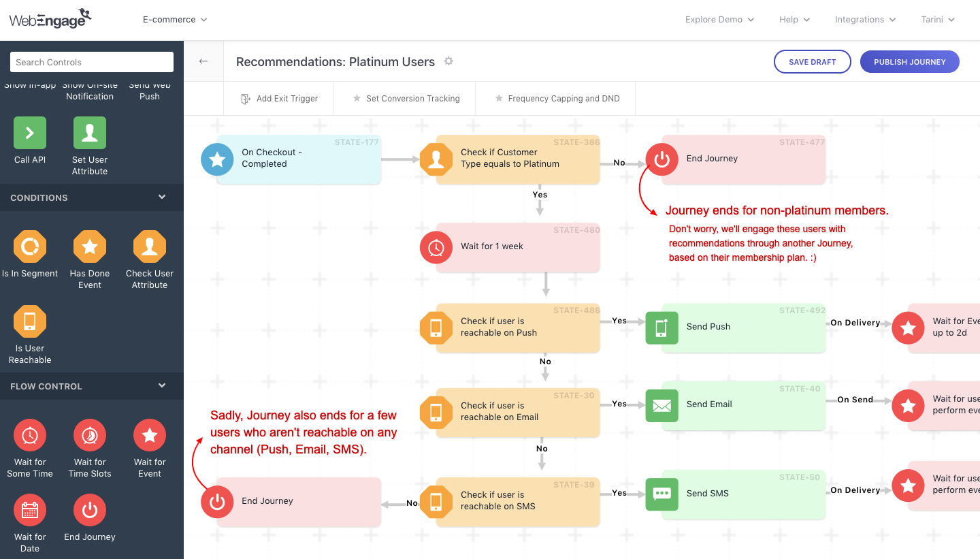This screenshot has height=559, width=980.
Task: Open the Set Conversion Tracking tab
Action: click(x=406, y=99)
